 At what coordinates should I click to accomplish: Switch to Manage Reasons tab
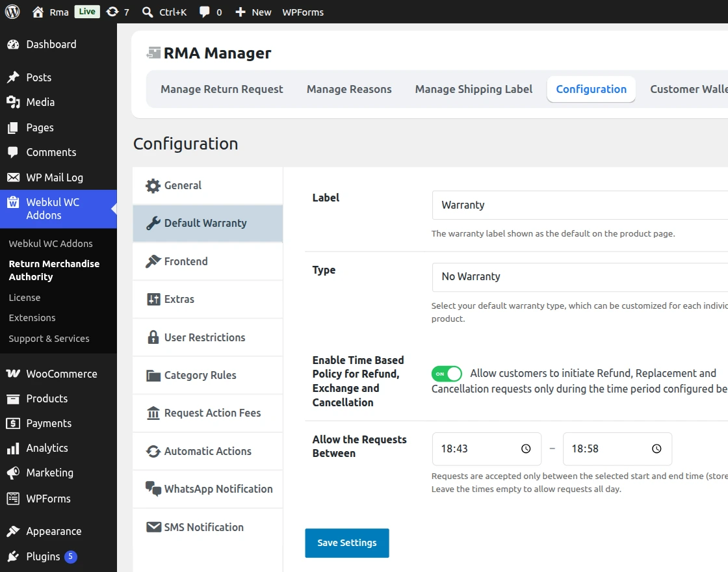(x=349, y=89)
